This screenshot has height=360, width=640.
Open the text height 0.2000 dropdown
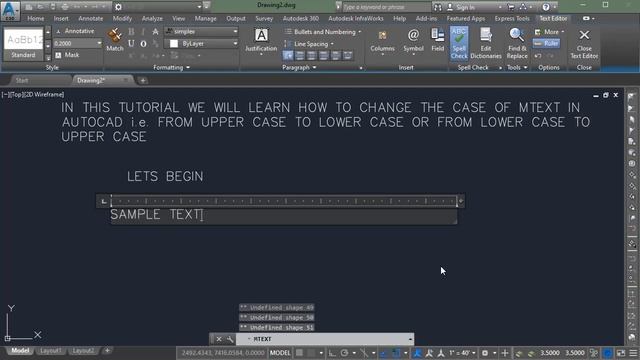(99, 43)
